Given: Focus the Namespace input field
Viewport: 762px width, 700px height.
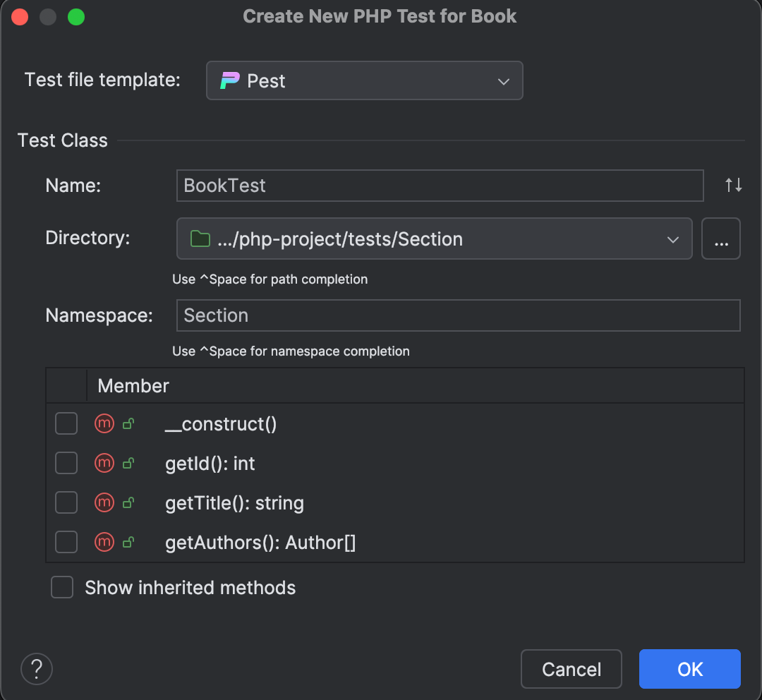Looking at the screenshot, I should click(458, 315).
